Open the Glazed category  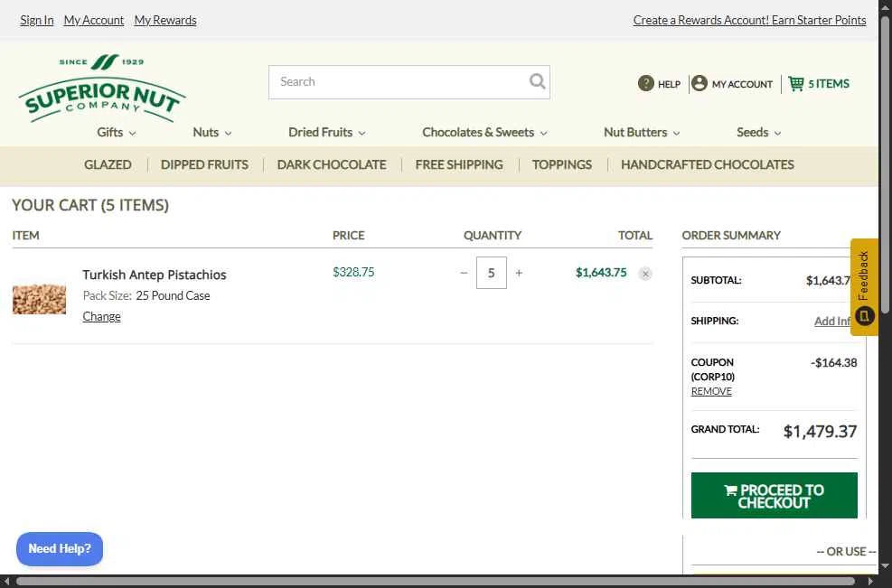108,165
